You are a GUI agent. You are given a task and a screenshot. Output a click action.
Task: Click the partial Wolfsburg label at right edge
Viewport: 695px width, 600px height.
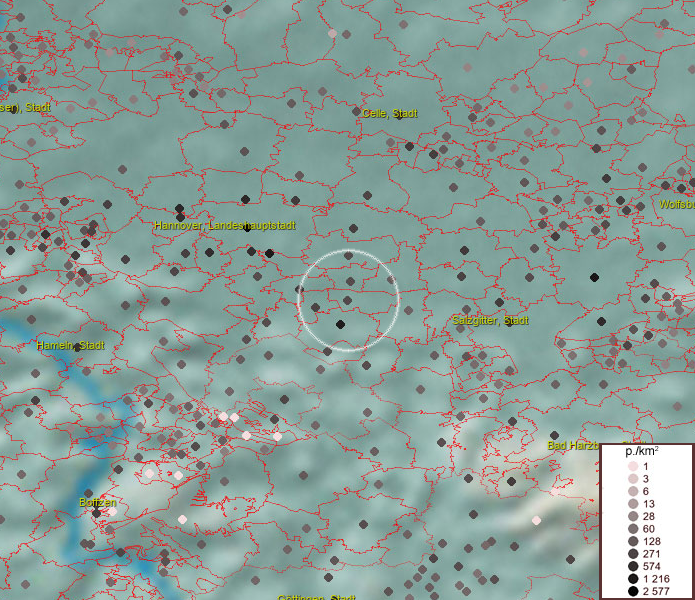676,204
